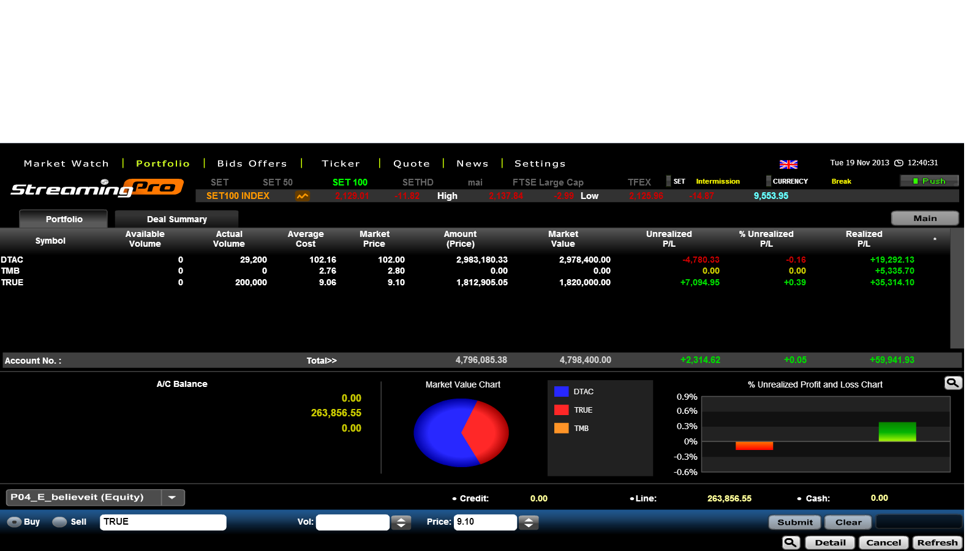980x551 pixels.
Task: Click the Price input field
Action: (486, 522)
